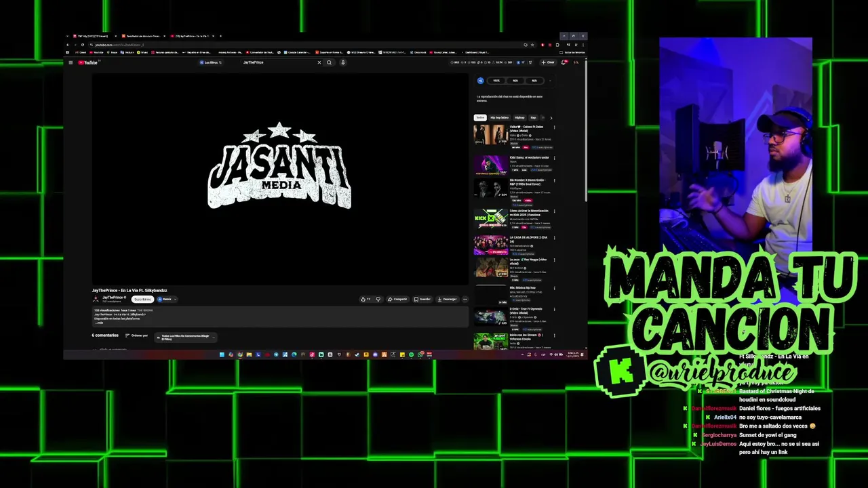Open options menu for La Casa de Alofoke
Image resolution: width=868 pixels, height=488 pixels.
pos(554,238)
